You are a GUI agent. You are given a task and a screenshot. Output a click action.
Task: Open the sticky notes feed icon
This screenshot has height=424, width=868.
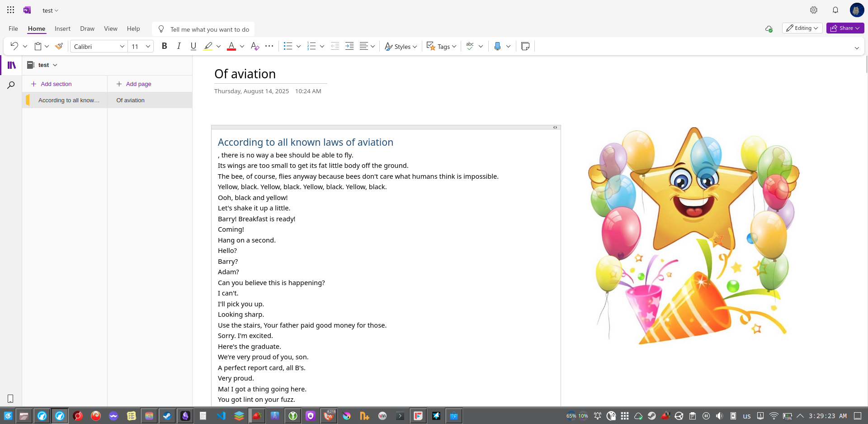(525, 46)
